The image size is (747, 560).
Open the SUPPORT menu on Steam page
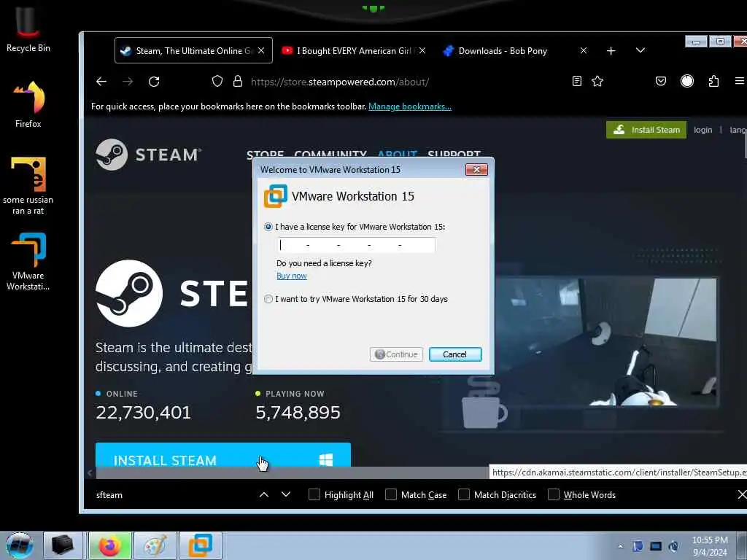point(454,154)
